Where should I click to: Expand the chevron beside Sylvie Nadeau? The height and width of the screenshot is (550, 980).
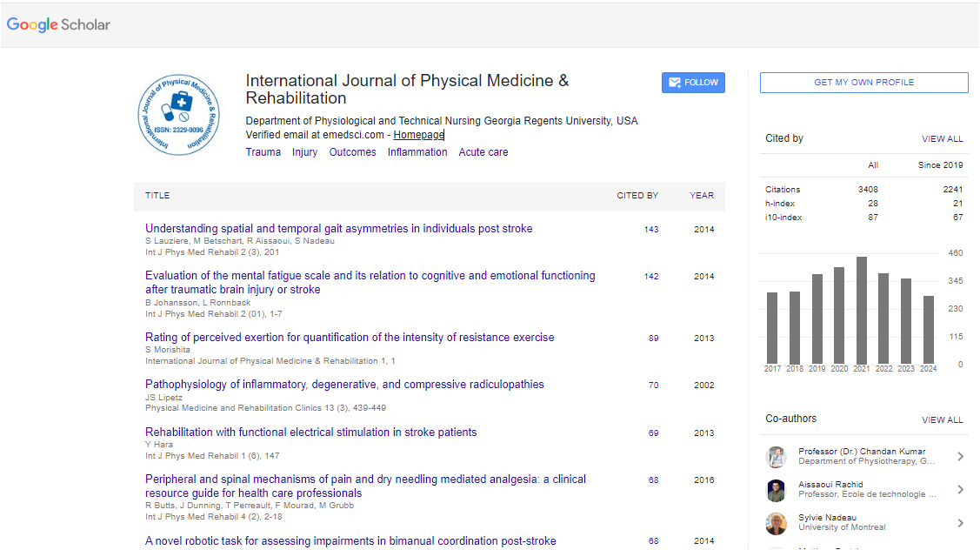point(960,523)
